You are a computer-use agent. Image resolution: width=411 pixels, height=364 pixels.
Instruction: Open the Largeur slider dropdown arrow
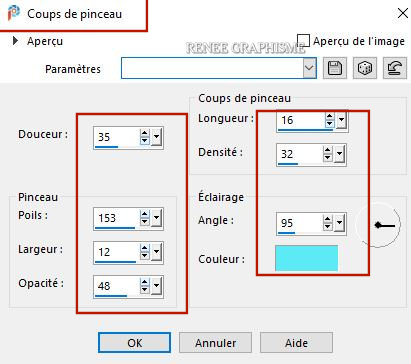click(156, 252)
